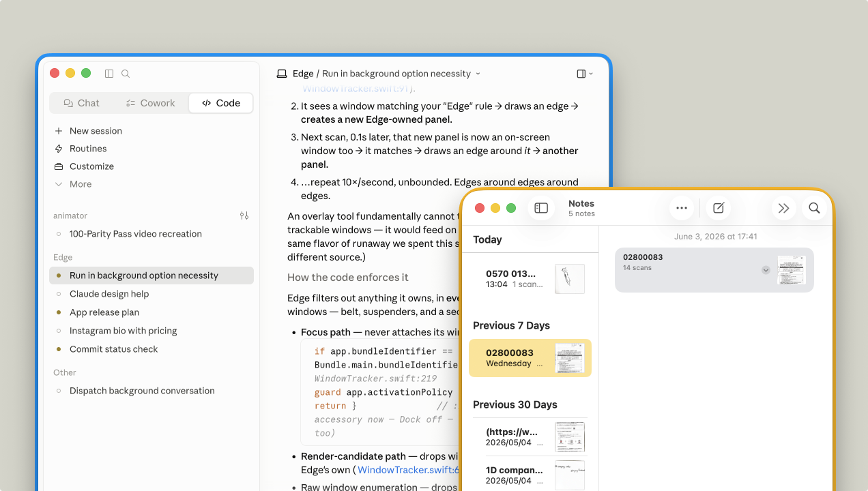Click the briefcase icon beside Customize
The height and width of the screenshot is (491, 868).
coord(59,166)
